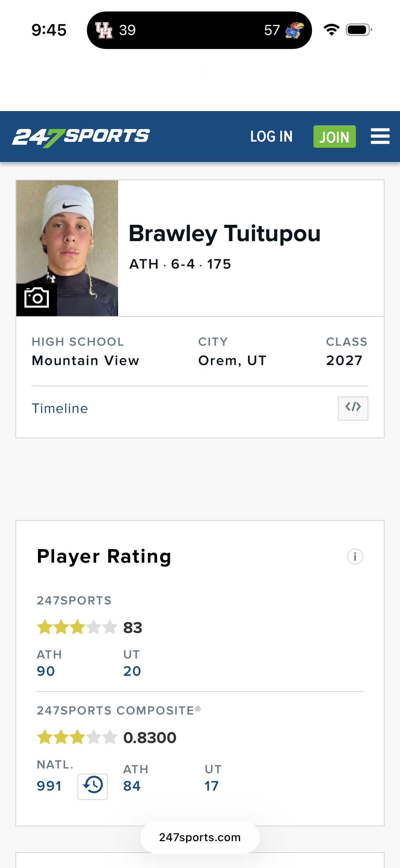This screenshot has height=868, width=400.
Task: Tap the Kansas Jayhawks logo in Dynamic Island
Action: coord(294,30)
